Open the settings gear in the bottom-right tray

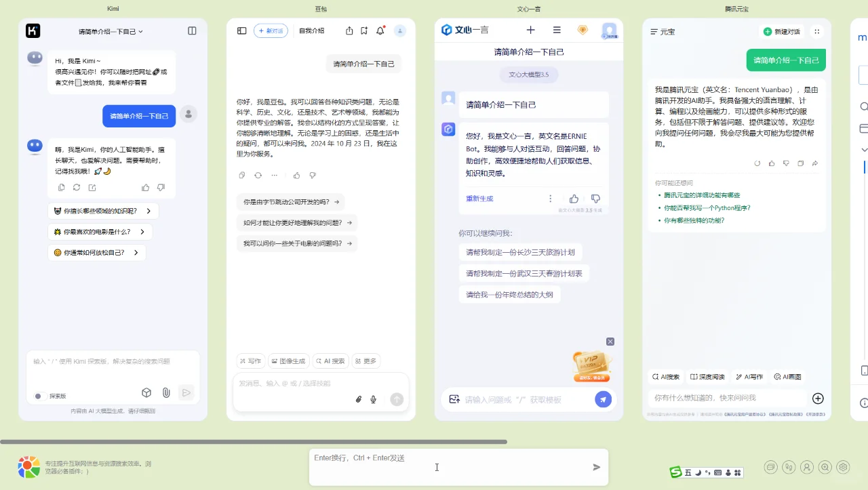click(842, 467)
